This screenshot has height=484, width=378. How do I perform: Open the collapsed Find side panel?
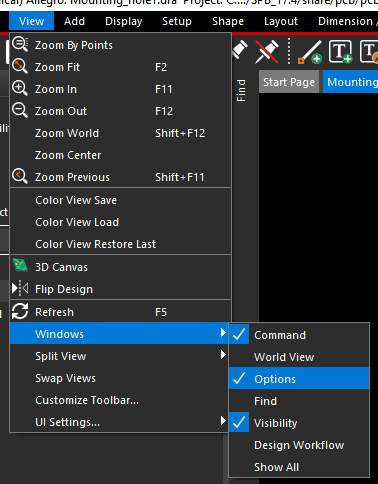[241, 90]
